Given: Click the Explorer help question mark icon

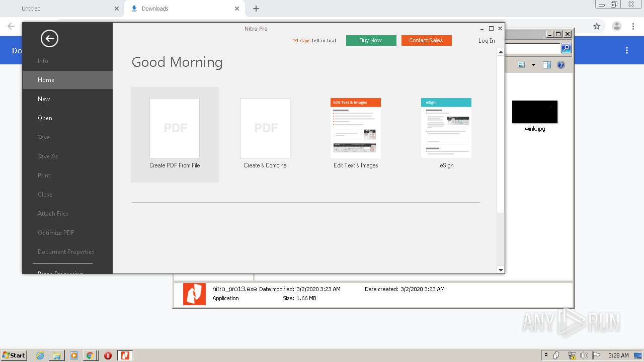Looking at the screenshot, I should [x=561, y=65].
